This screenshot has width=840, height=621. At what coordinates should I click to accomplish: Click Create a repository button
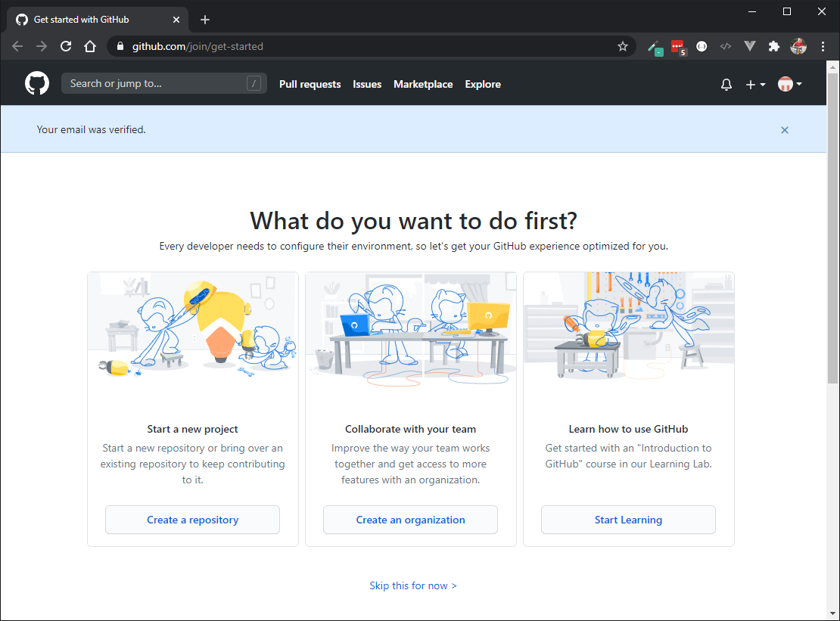coord(192,520)
